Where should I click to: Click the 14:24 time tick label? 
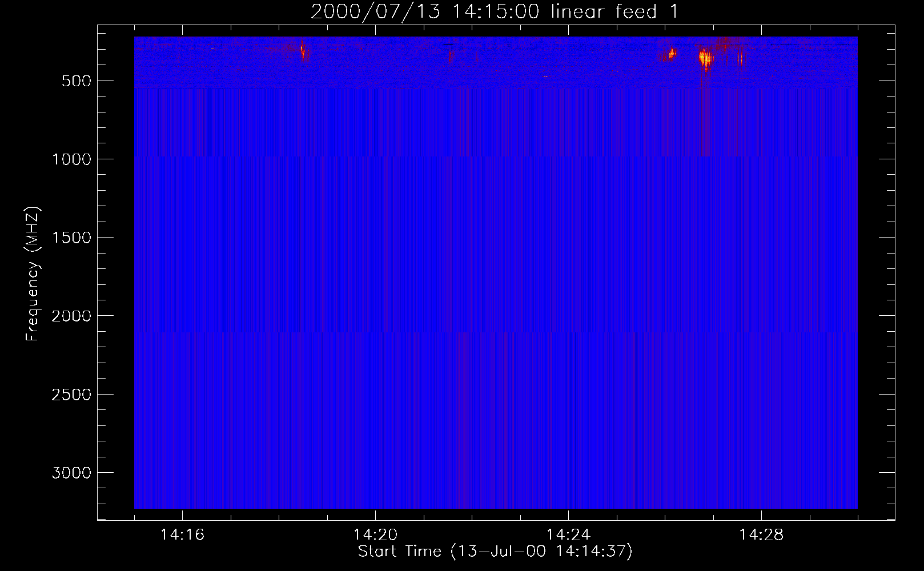pyautogui.click(x=568, y=535)
